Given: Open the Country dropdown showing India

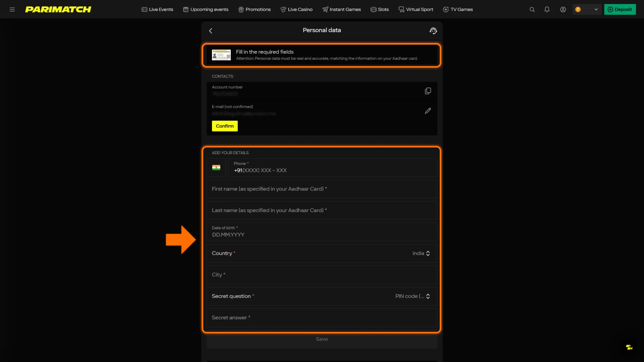Looking at the screenshot, I should click(x=421, y=253).
